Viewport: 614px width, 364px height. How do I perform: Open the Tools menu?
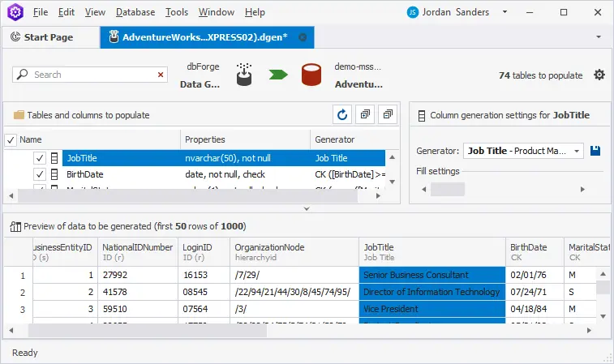pos(177,12)
